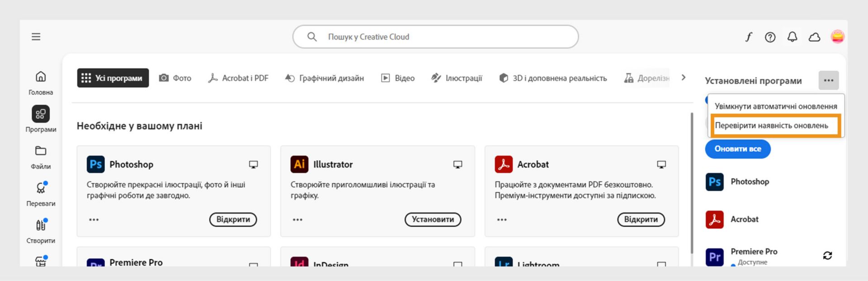
Task: Click the cloud sync status icon
Action: [x=814, y=37]
